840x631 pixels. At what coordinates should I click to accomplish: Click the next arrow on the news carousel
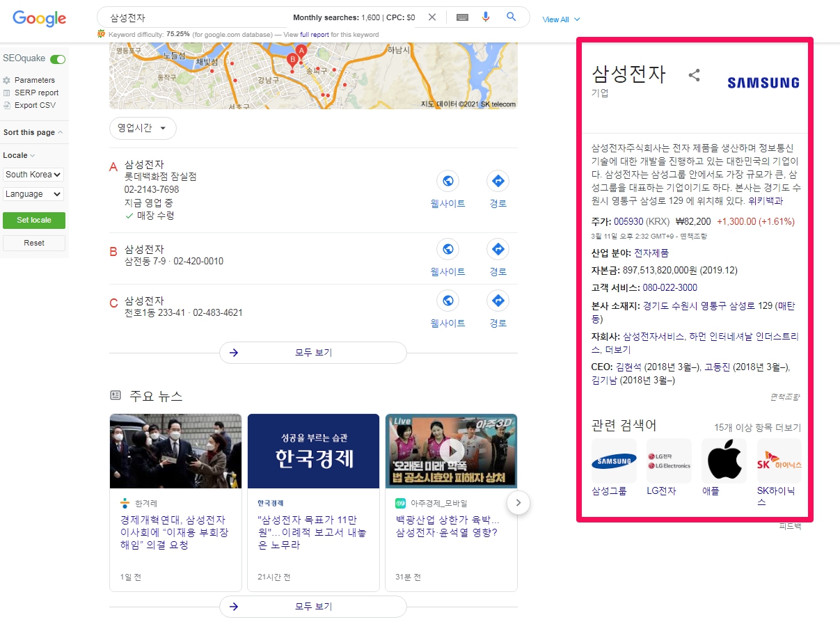click(x=518, y=502)
